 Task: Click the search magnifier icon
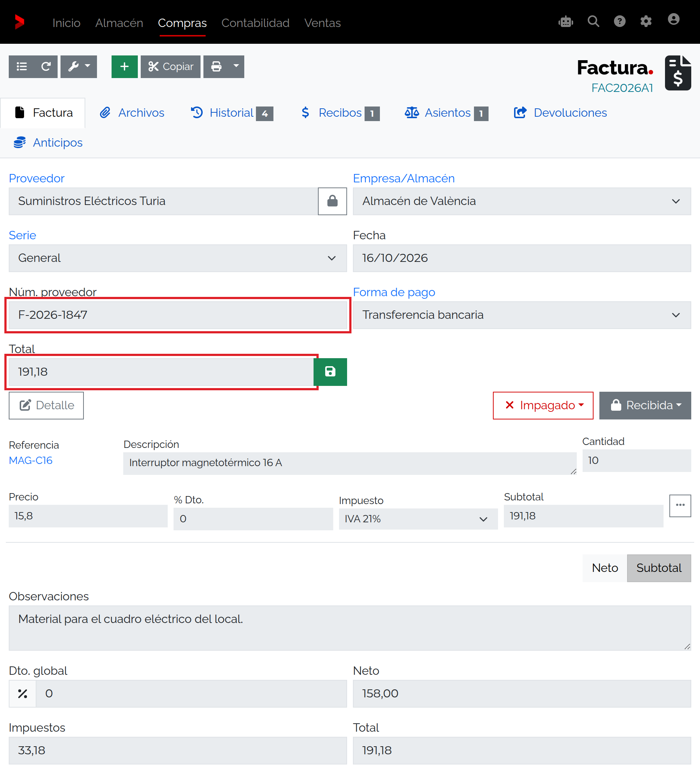pyautogui.click(x=593, y=22)
